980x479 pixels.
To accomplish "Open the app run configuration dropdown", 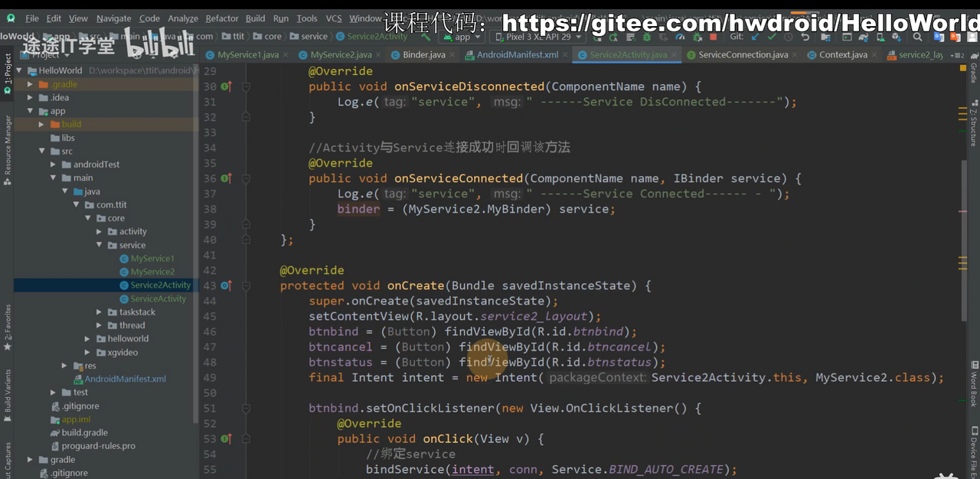I will (462, 36).
